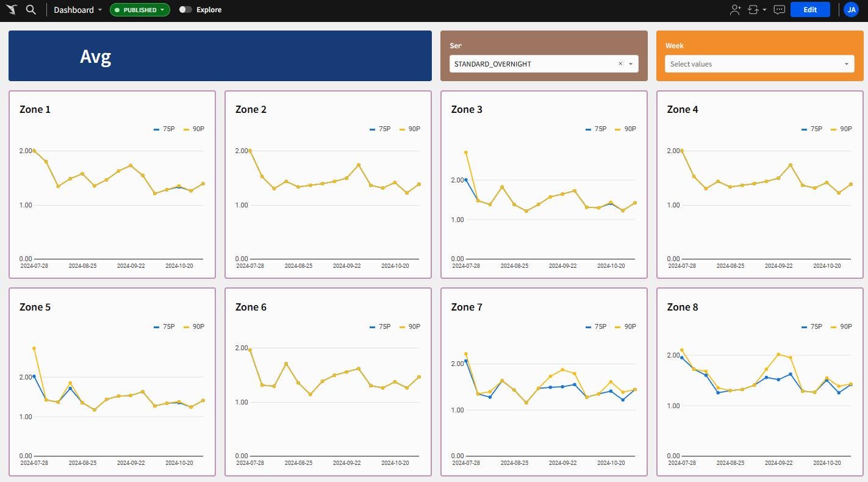Screen dimensions: 868x482
Task: Click the JA user avatar
Action: (x=852, y=9)
